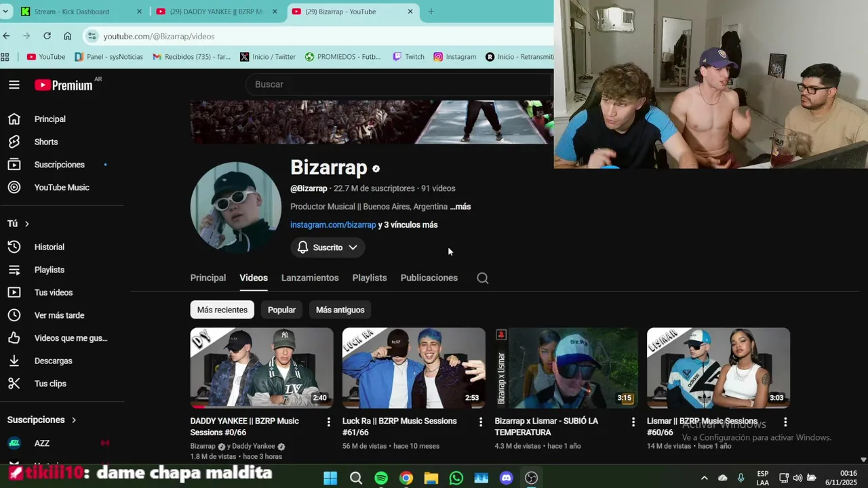868x488 pixels.
Task: Click the YouTube Premium logo
Action: click(x=64, y=85)
